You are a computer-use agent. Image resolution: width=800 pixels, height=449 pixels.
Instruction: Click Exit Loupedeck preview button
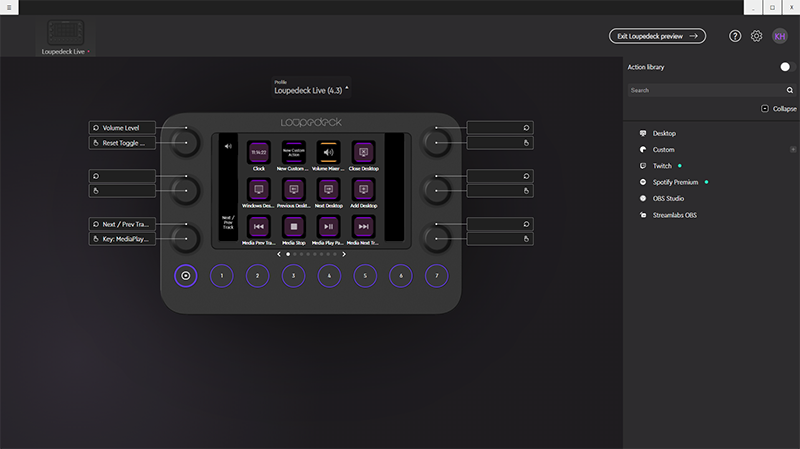pyautogui.click(x=657, y=36)
